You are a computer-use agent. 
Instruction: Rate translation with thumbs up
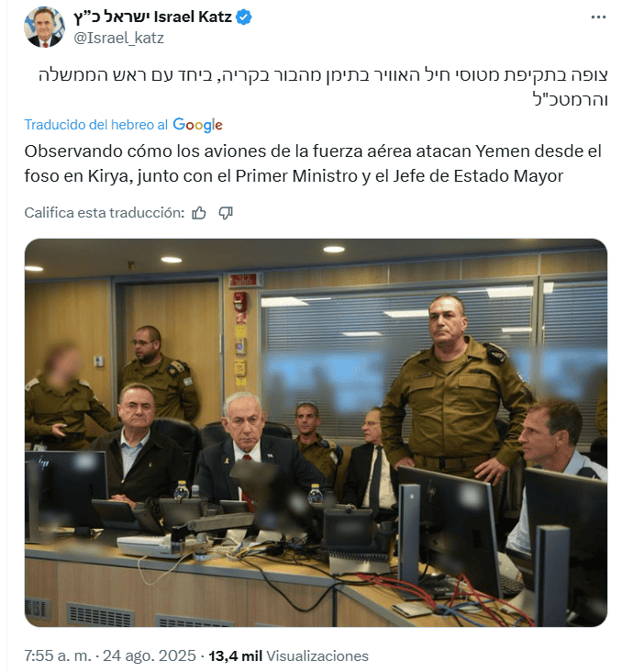[199, 213]
